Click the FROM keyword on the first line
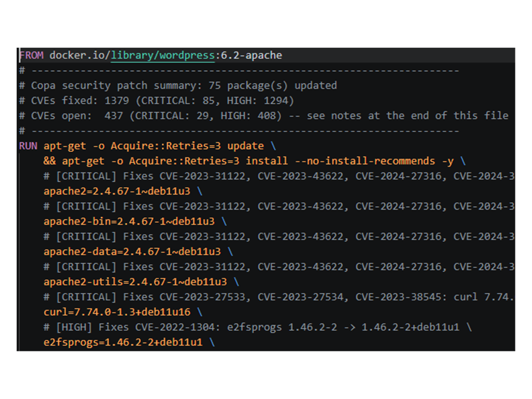Image resolution: width=532 pixels, height=399 pixels. point(31,55)
